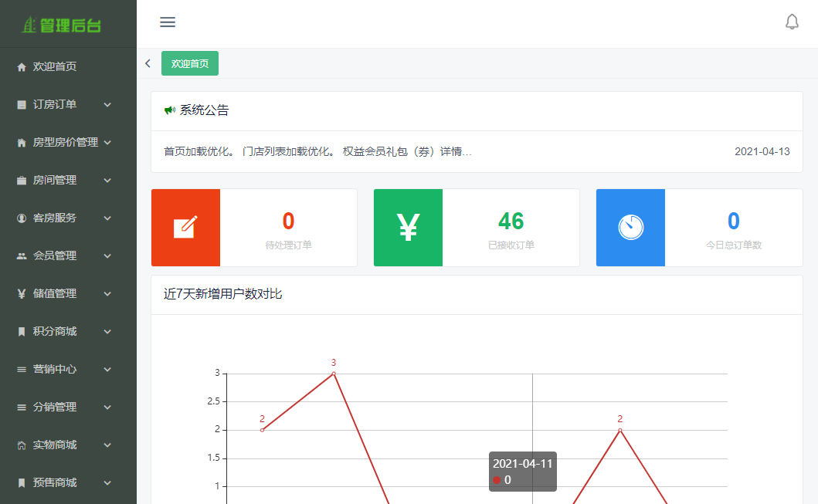Open the 预售商城 menu label
Screen dimensions: 818x504
[55, 482]
